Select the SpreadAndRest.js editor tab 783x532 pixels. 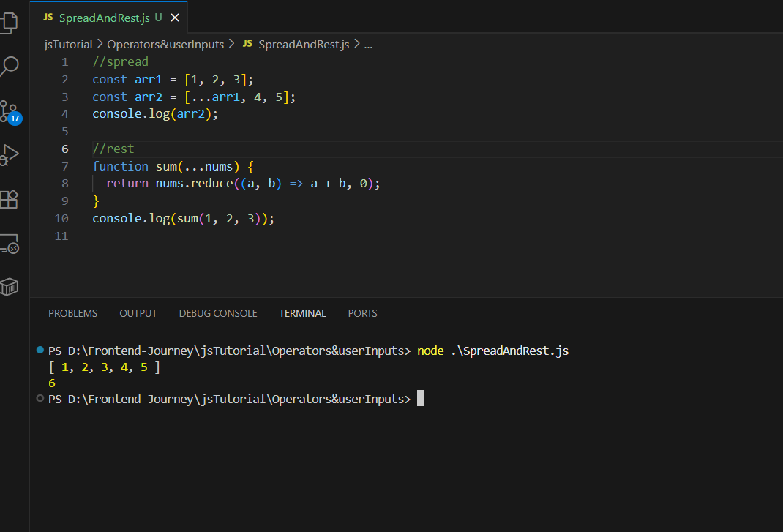point(108,18)
